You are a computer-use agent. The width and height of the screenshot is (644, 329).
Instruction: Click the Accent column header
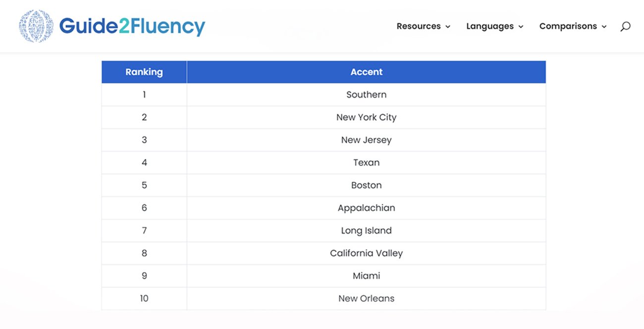[x=366, y=72]
